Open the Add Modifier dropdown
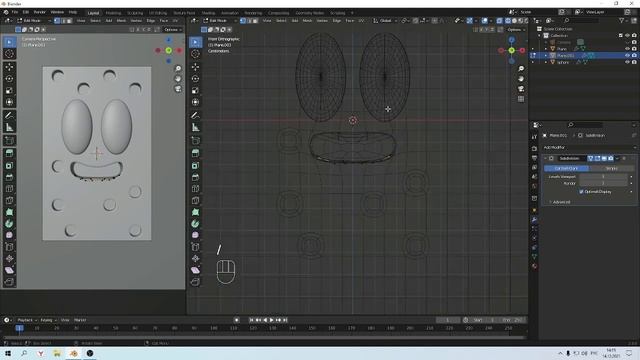 tap(589, 147)
